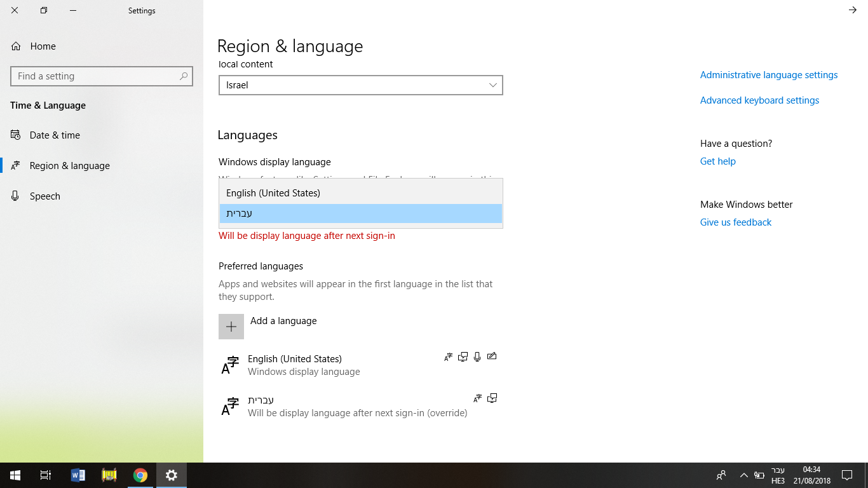Image resolution: width=868 pixels, height=488 pixels.
Task: Click display language icon on English row
Action: tap(449, 357)
